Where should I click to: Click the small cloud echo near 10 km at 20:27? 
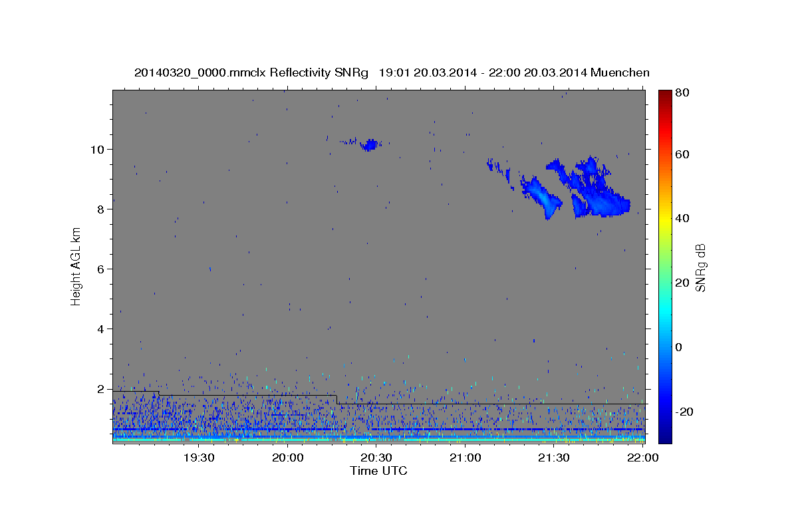coord(369,144)
